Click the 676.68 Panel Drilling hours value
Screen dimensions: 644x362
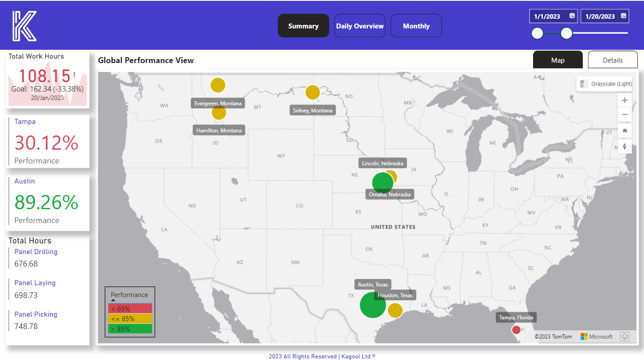(x=26, y=264)
